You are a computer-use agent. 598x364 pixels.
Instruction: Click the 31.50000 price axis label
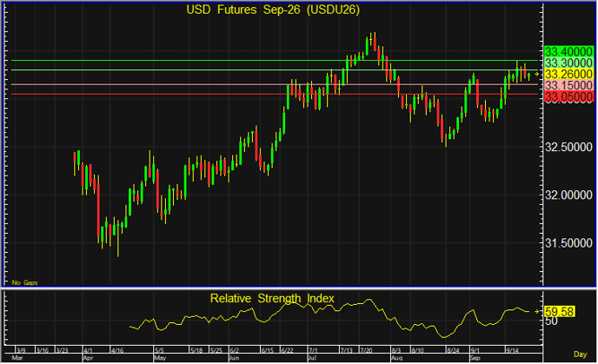coord(568,243)
